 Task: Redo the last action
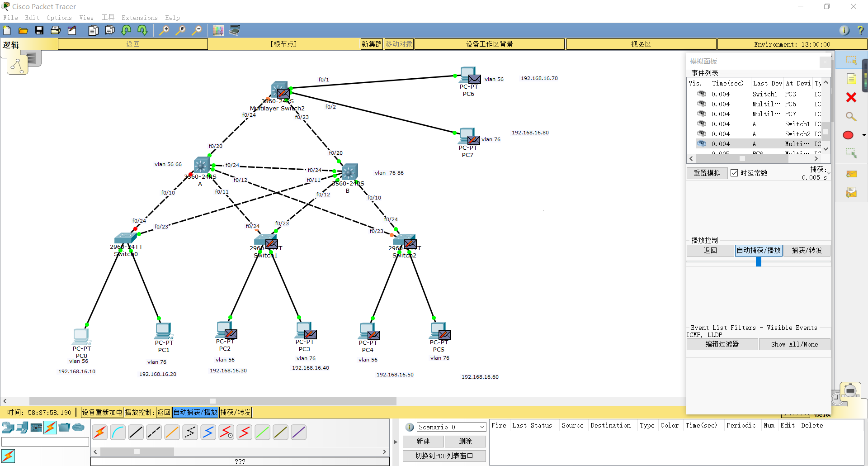click(142, 30)
